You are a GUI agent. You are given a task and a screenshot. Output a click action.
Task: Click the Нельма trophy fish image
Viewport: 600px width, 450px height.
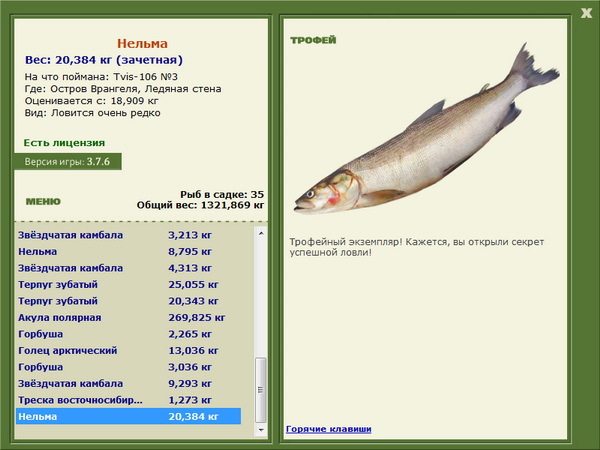click(427, 130)
